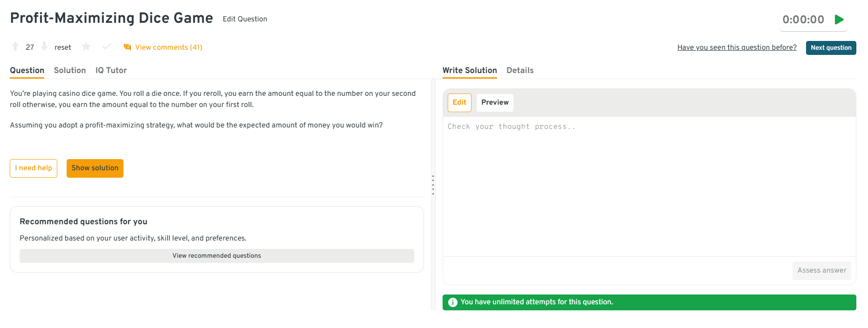Start the timer with play icon
Image resolution: width=868 pixels, height=328 pixels.
[x=839, y=20]
